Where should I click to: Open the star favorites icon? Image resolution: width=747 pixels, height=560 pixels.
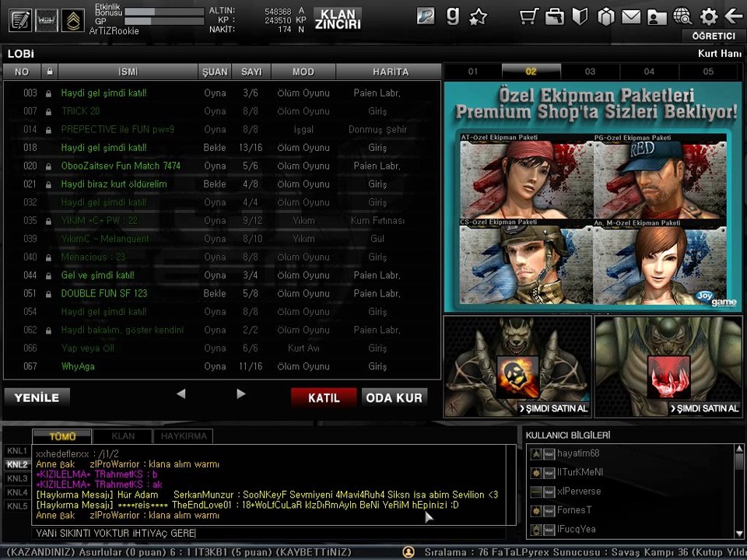(478, 17)
